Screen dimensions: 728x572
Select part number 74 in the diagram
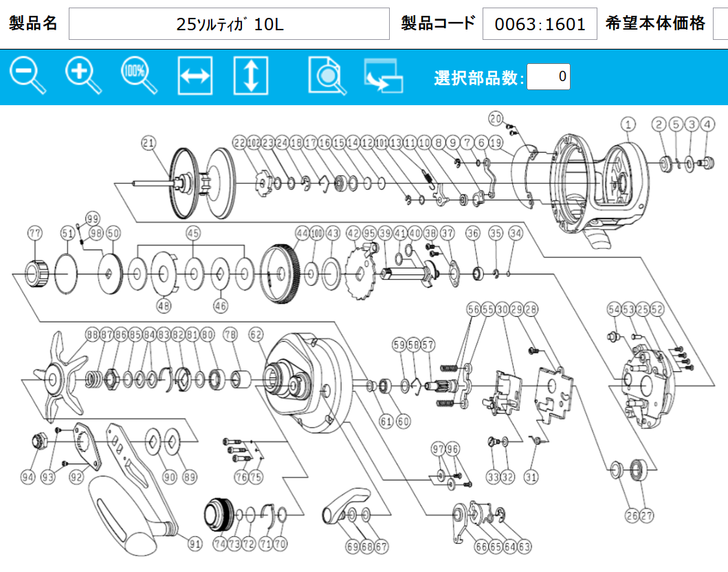coord(219,544)
